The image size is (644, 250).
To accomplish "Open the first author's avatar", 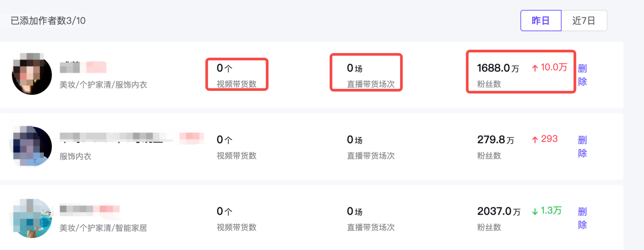I will 32,74.
